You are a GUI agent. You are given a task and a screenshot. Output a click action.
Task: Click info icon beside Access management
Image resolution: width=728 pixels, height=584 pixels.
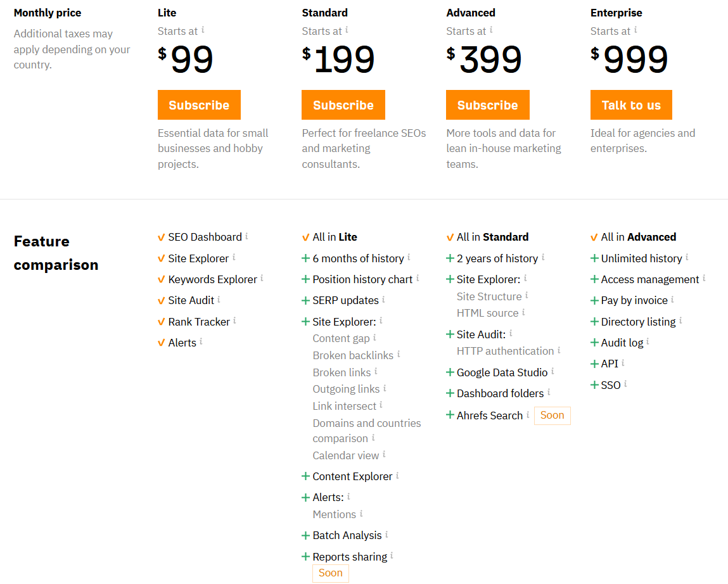(704, 278)
